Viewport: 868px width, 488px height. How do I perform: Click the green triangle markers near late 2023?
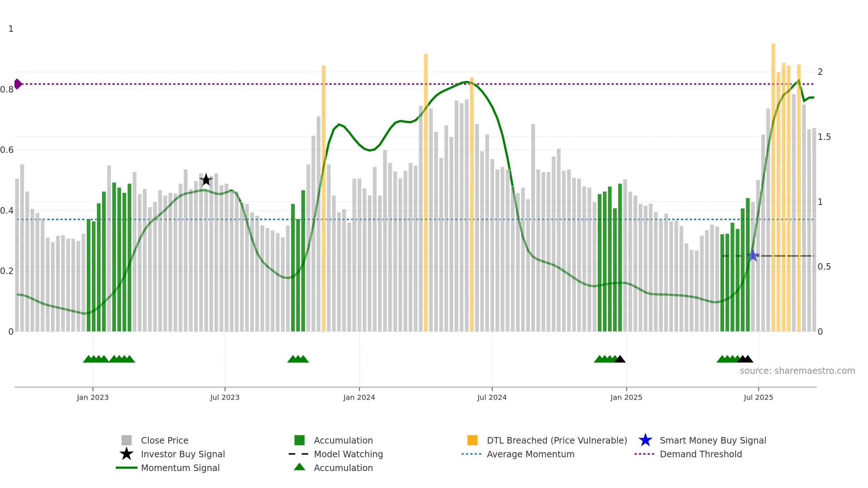pos(298,359)
